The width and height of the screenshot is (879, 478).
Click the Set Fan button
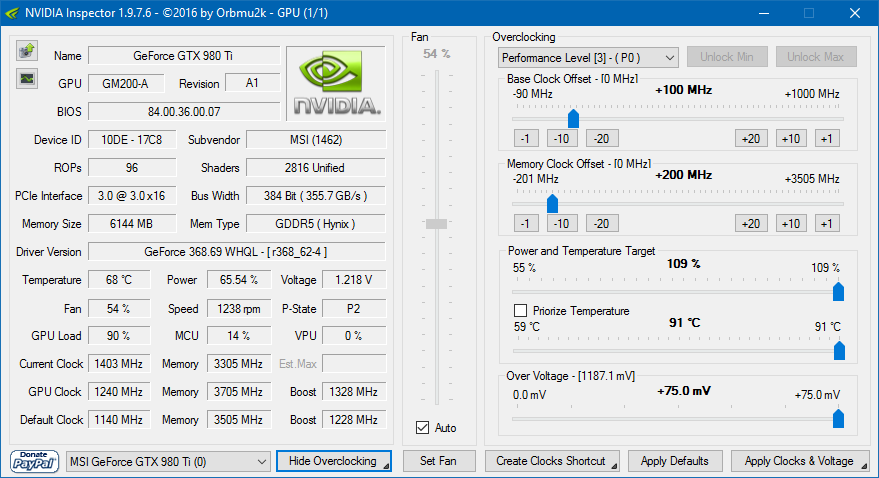pyautogui.click(x=438, y=461)
